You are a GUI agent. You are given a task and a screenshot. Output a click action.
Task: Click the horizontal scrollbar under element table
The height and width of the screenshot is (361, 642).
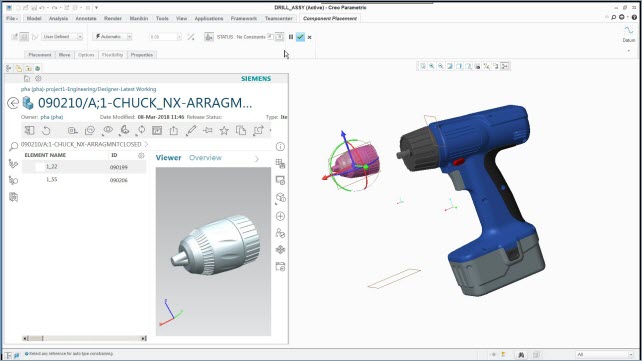tap(84, 338)
